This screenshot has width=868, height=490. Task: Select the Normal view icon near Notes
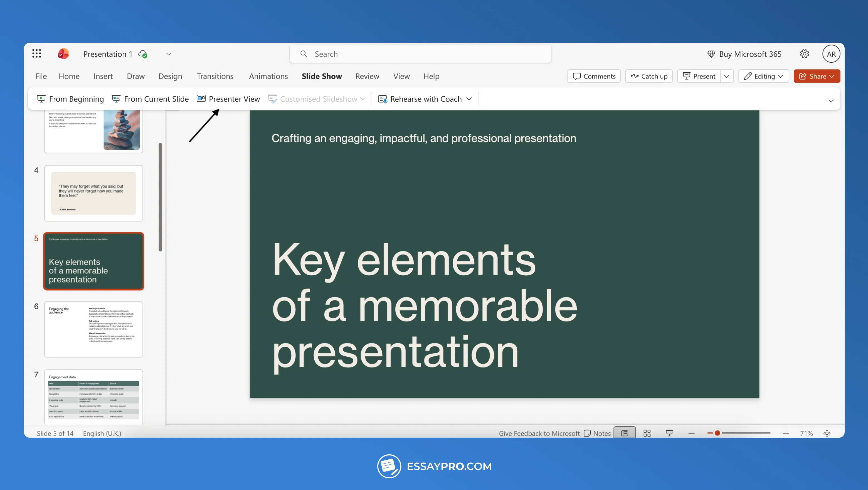624,433
